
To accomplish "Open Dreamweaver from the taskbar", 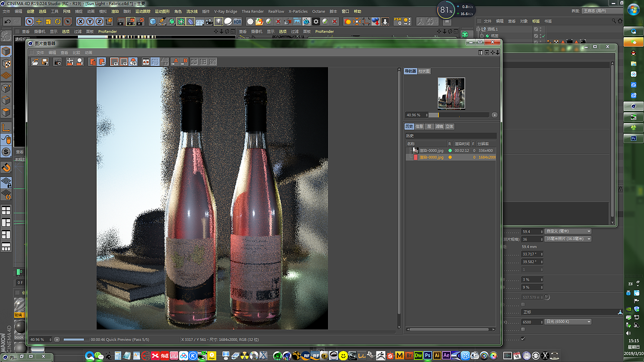I will 418,356.
